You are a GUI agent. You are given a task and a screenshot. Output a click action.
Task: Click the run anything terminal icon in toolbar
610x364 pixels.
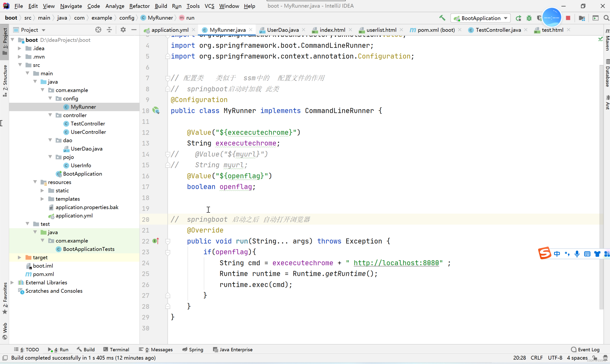596,18
